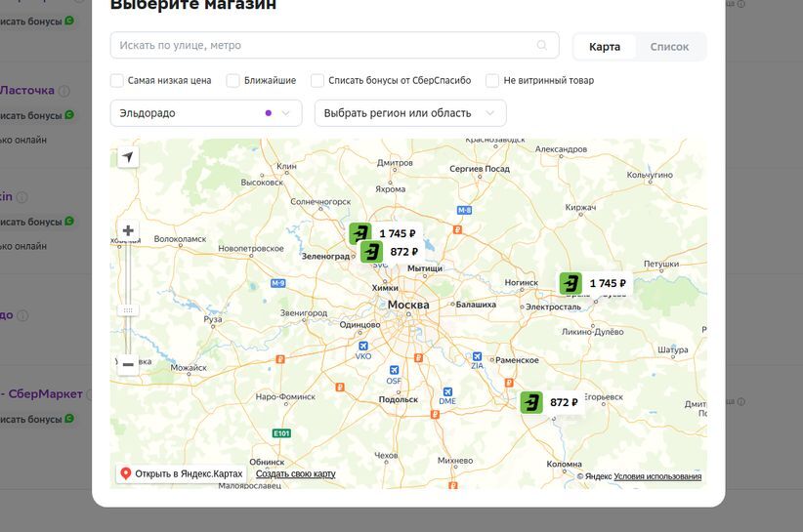Open the Условия использования link
Screen dimensions: 803x532
click(x=657, y=476)
